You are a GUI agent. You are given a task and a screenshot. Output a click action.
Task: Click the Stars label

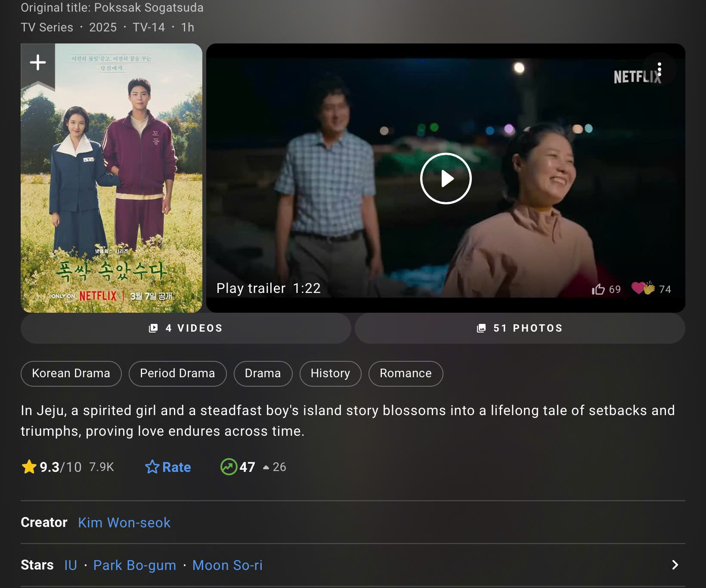[37, 565]
